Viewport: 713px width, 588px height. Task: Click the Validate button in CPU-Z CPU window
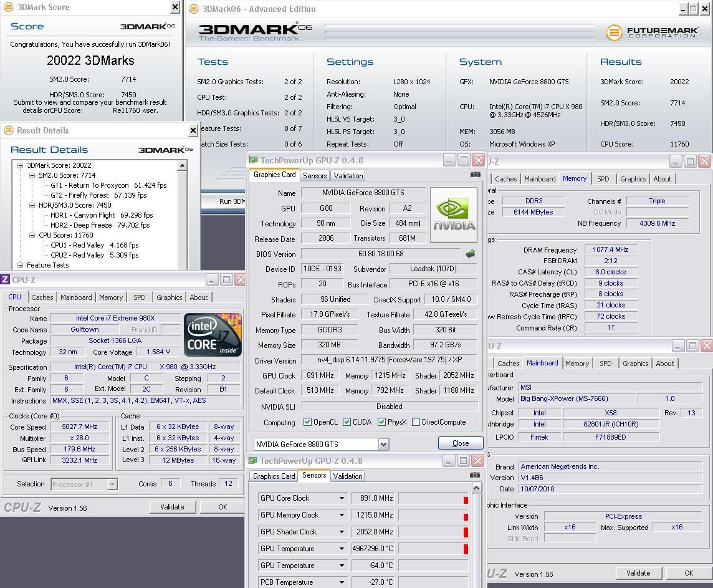tap(173, 507)
